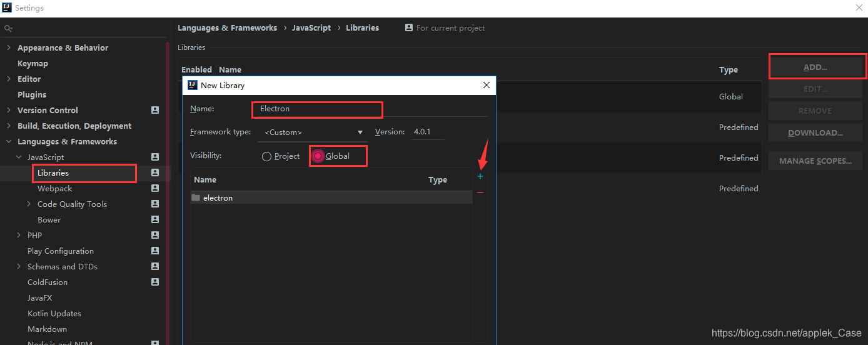Open ColdFusion settings
The image size is (868, 345).
pos(48,282)
